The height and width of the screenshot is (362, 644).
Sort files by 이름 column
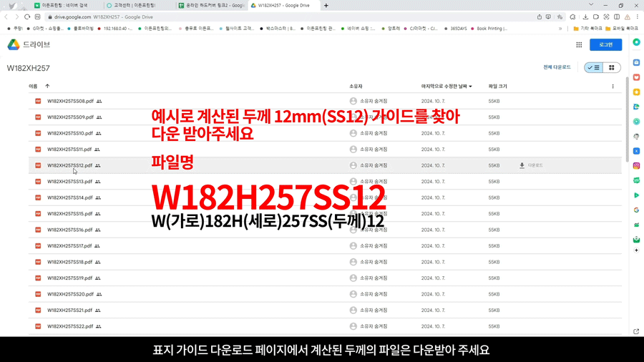pos(33,86)
